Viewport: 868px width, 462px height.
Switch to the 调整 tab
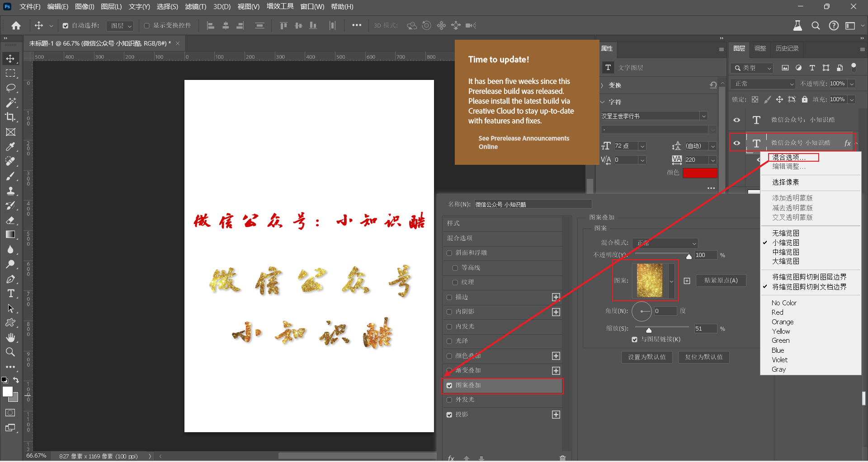(x=760, y=48)
